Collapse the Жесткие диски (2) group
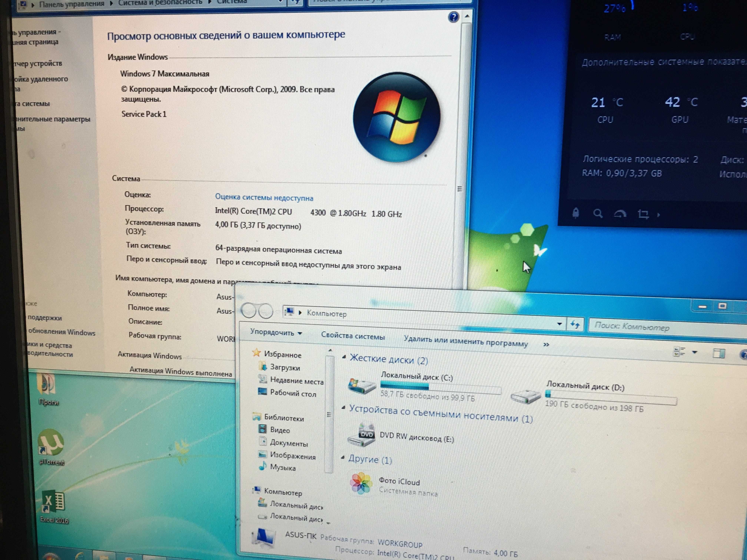Screen dimensions: 747x560 (x=344, y=357)
